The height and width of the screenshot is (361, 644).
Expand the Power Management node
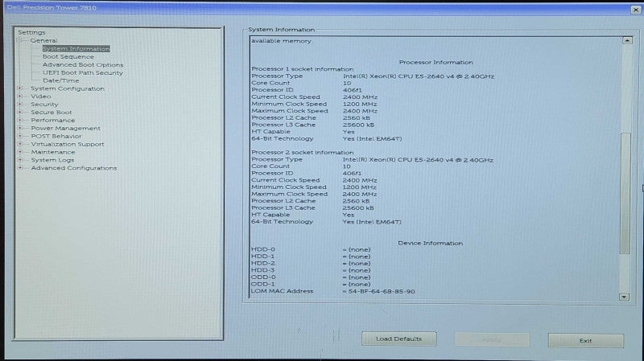click(19, 128)
